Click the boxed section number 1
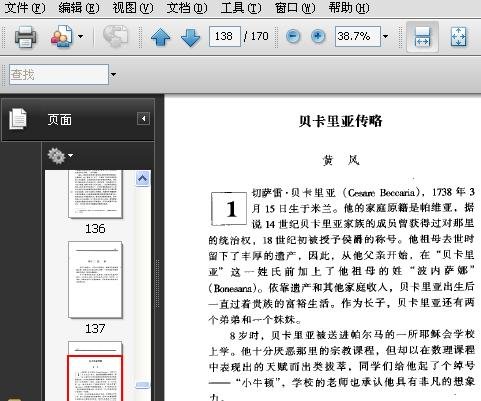481x401 pixels. point(229,209)
